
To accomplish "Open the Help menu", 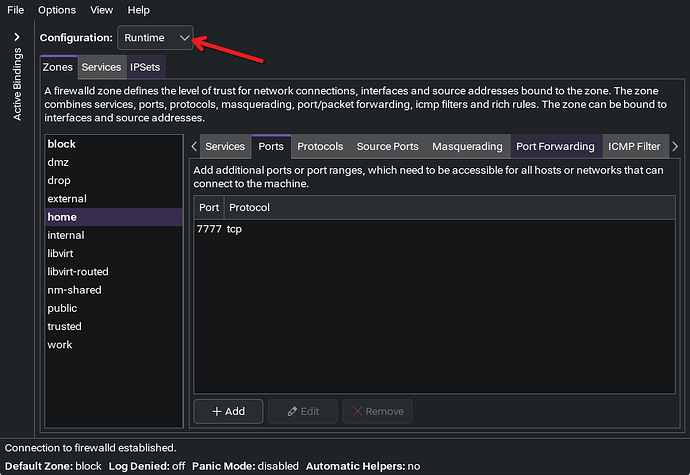I will (x=139, y=9).
